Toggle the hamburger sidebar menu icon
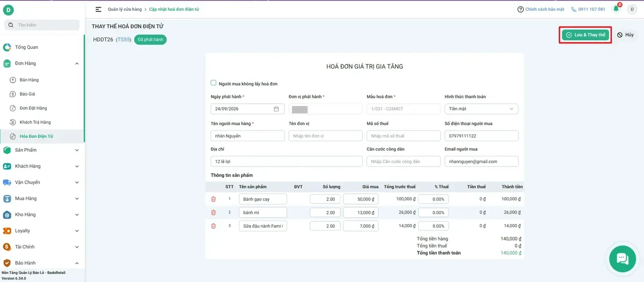The width and height of the screenshot is (644, 282). coord(98,9)
